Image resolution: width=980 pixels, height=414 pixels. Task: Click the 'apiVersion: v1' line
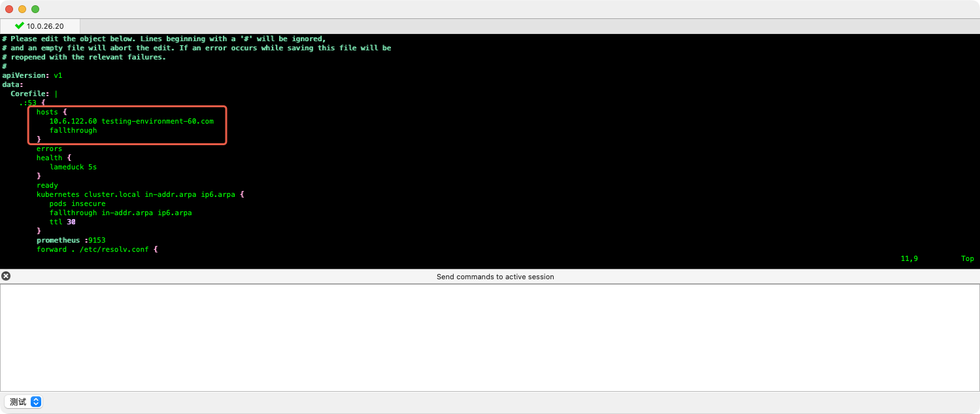32,75
